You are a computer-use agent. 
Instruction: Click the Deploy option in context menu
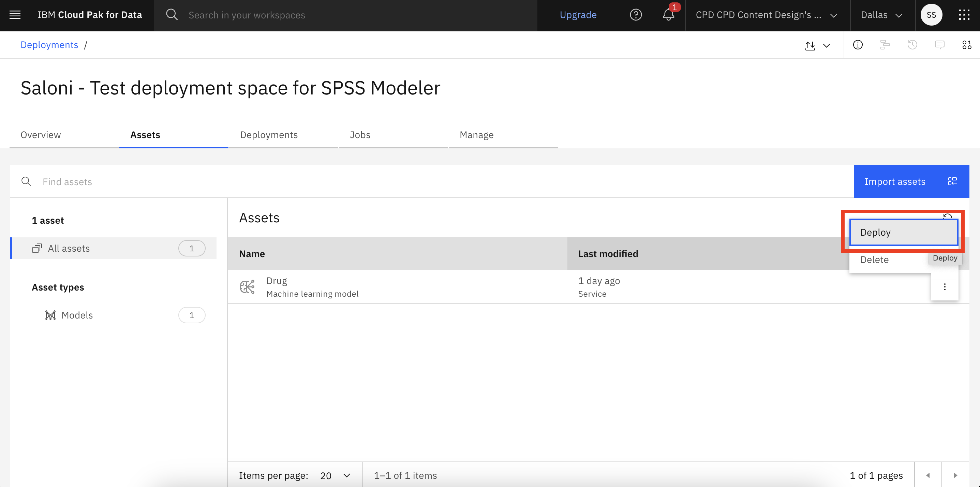[904, 232]
